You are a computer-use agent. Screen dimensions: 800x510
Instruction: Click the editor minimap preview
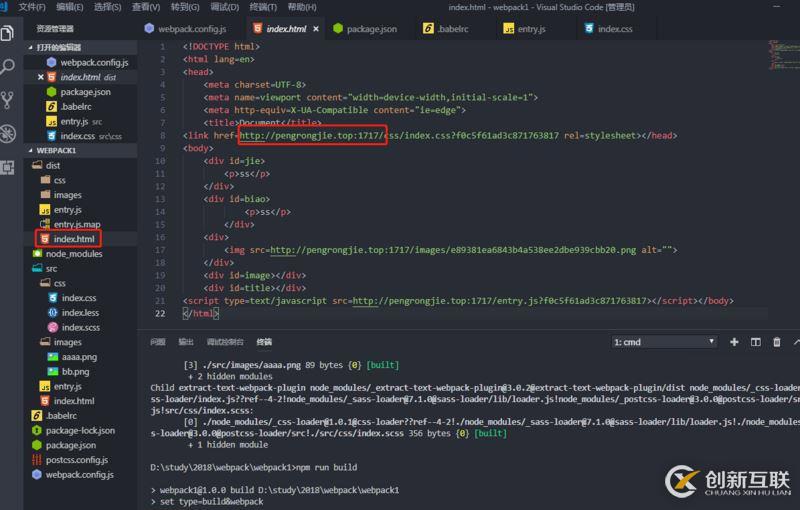click(x=784, y=55)
